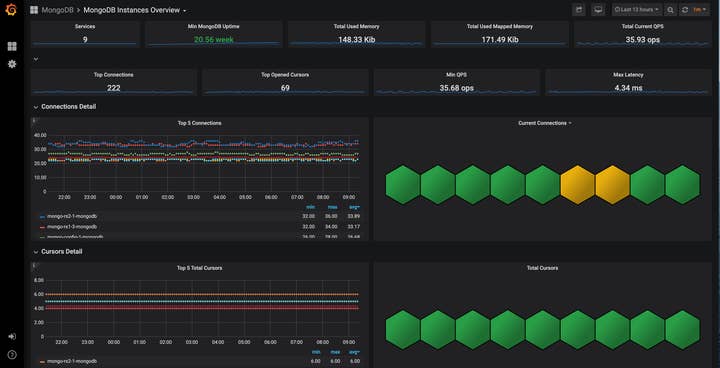Click first green hexagon in Current Connections
720x368 pixels.
point(403,185)
